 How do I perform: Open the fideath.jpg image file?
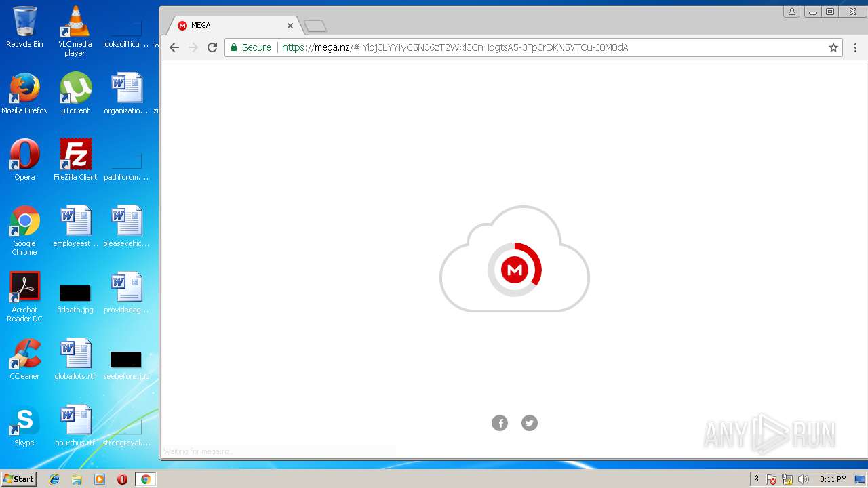pos(75,298)
